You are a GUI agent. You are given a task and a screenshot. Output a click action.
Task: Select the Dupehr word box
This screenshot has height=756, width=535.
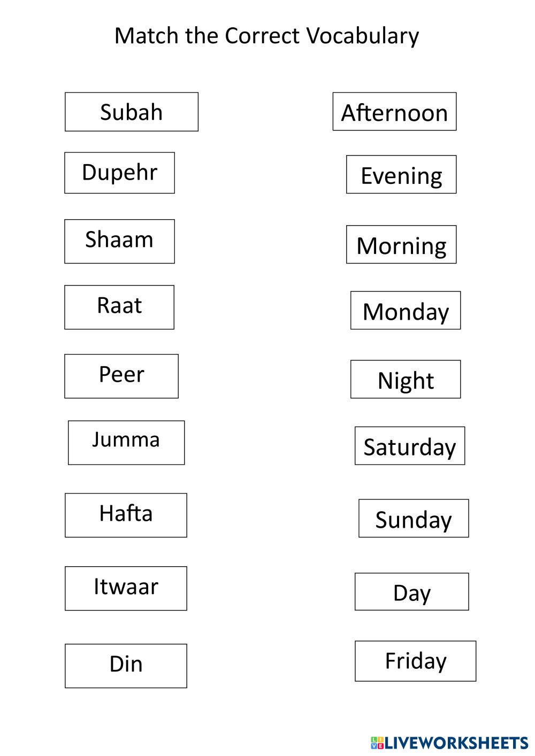coord(119,173)
